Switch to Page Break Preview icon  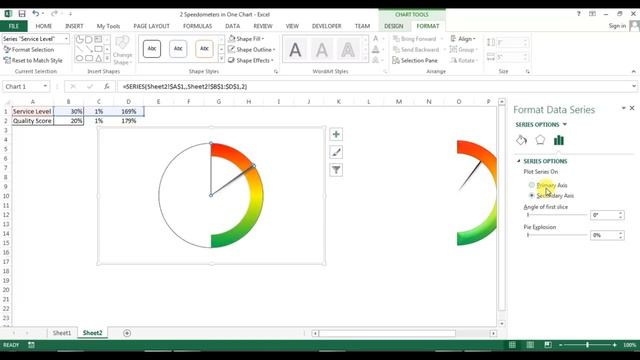coord(548,345)
